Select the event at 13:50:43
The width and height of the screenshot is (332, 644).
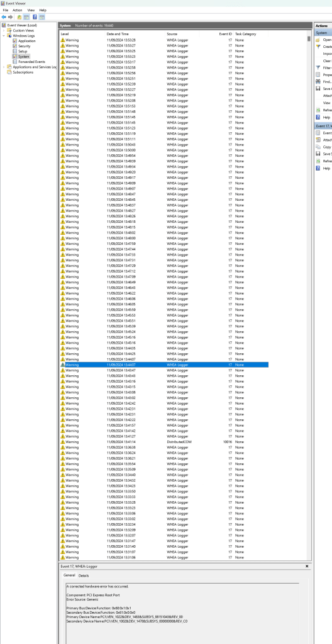tap(164, 145)
